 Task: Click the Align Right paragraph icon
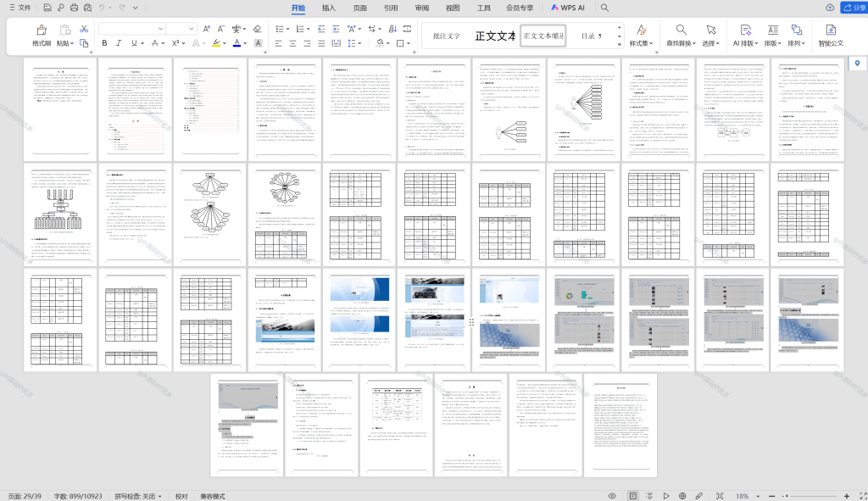click(307, 43)
